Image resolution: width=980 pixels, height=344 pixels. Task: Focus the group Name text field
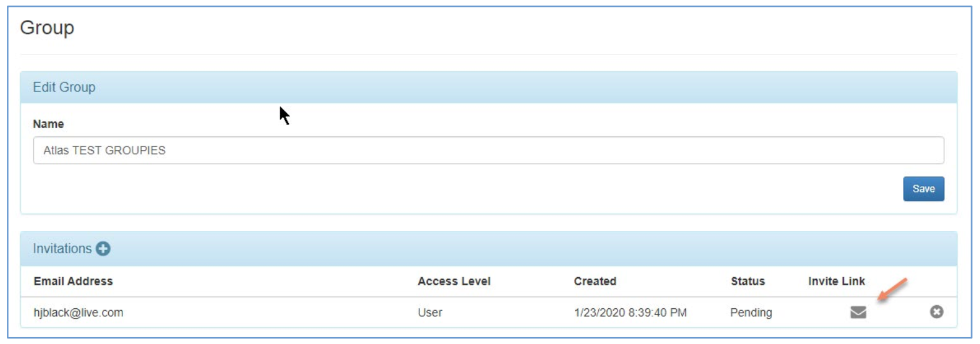[x=488, y=151]
